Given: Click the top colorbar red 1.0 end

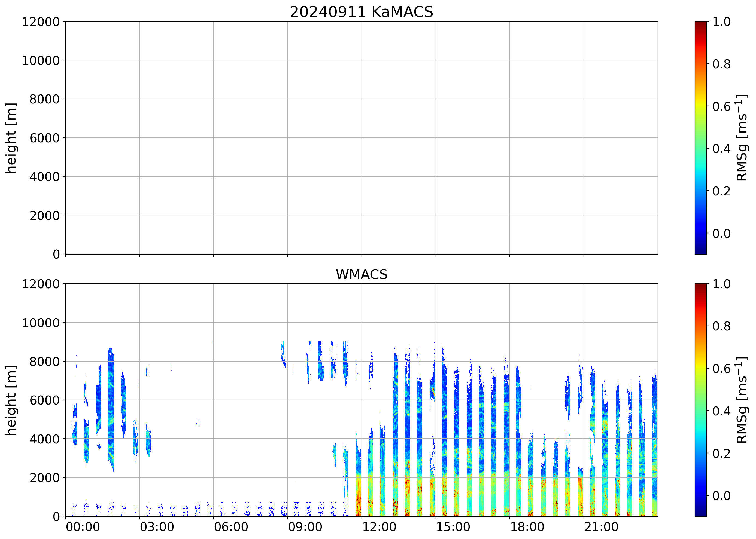Looking at the screenshot, I should [x=700, y=24].
